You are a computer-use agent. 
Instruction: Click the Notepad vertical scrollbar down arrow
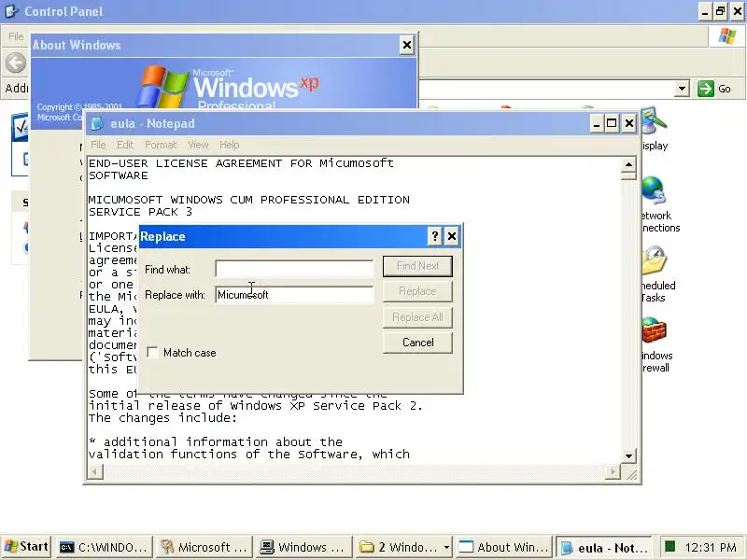point(628,456)
